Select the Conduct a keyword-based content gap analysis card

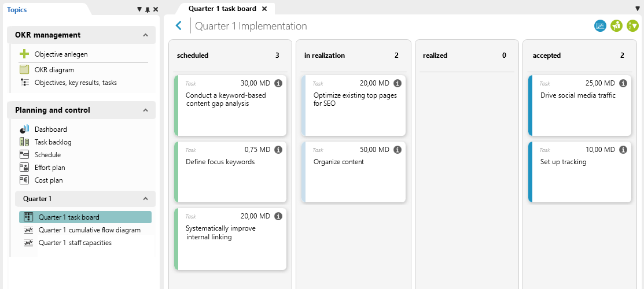pos(230,106)
